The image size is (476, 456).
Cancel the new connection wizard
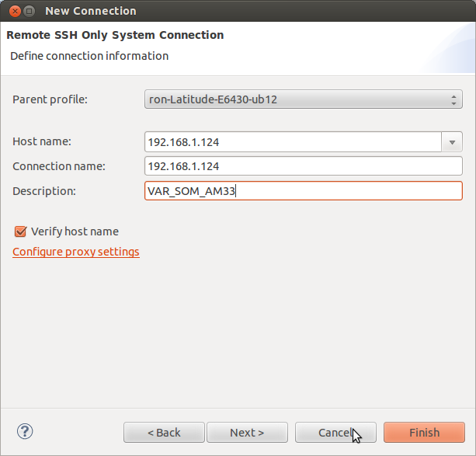pos(335,433)
